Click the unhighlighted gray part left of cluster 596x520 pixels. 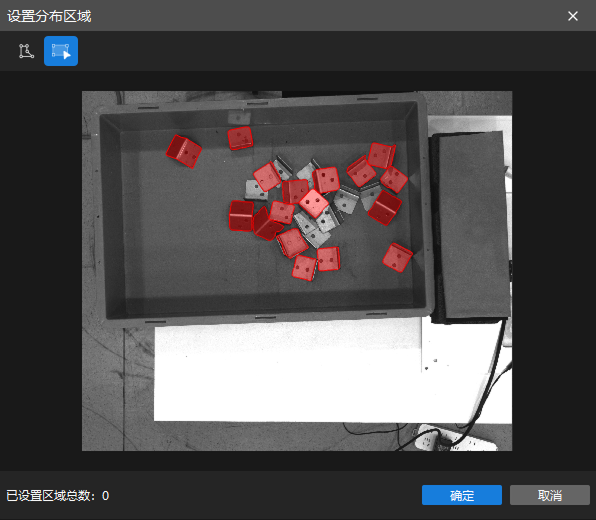point(256,190)
